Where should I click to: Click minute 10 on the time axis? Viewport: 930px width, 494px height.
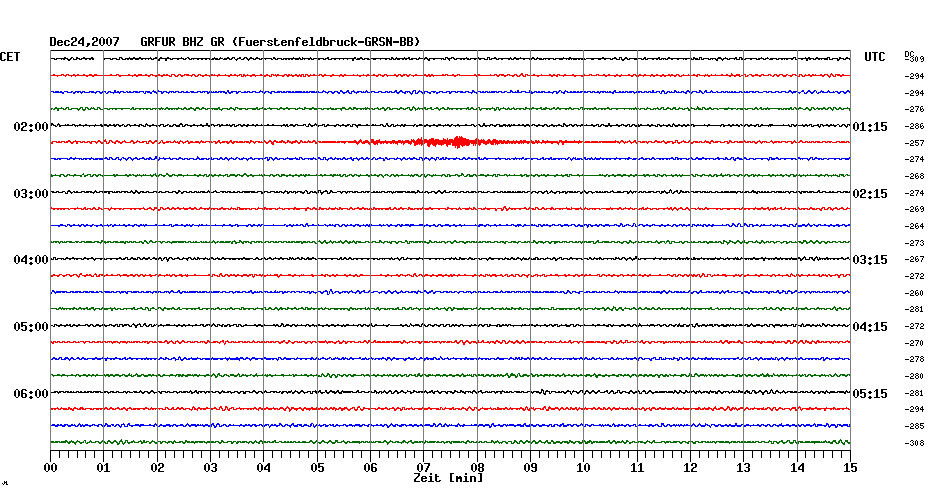584,468
